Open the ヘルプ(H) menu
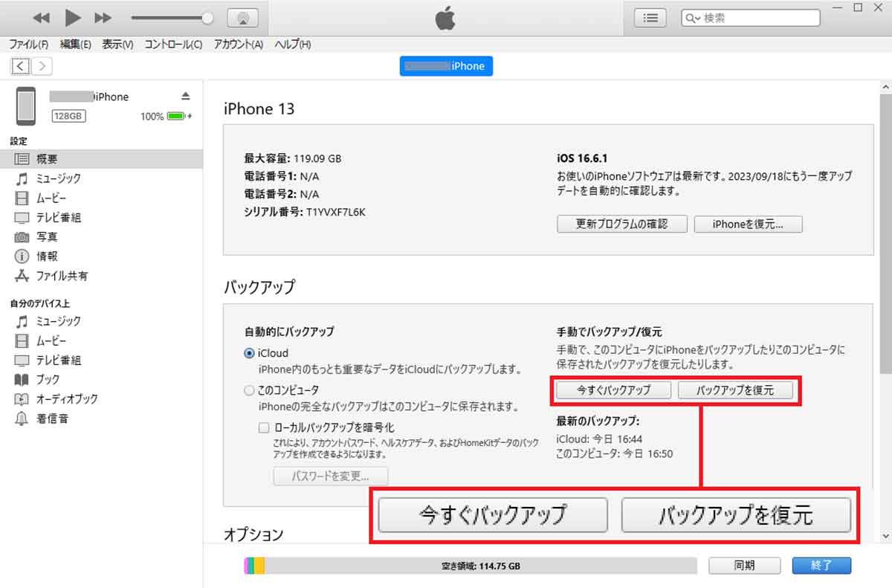Screen dimensions: 892x588 coord(293,45)
